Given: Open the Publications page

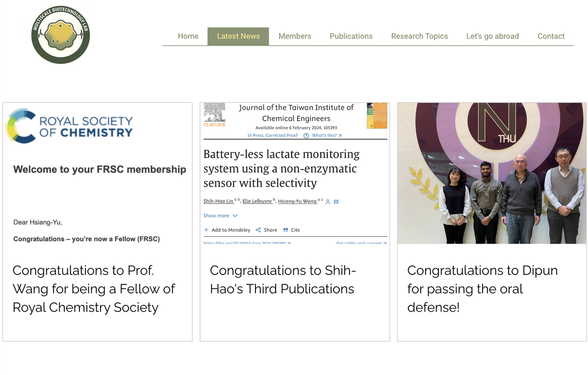Looking at the screenshot, I should tap(351, 36).
